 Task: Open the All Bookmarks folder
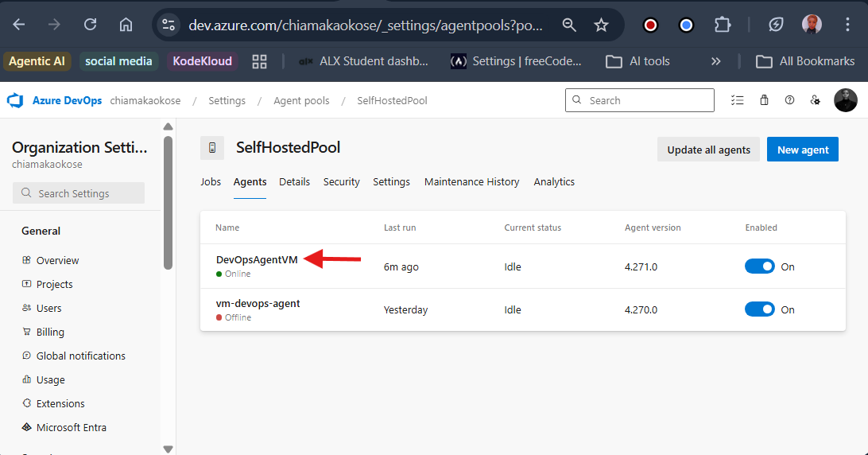tap(805, 61)
